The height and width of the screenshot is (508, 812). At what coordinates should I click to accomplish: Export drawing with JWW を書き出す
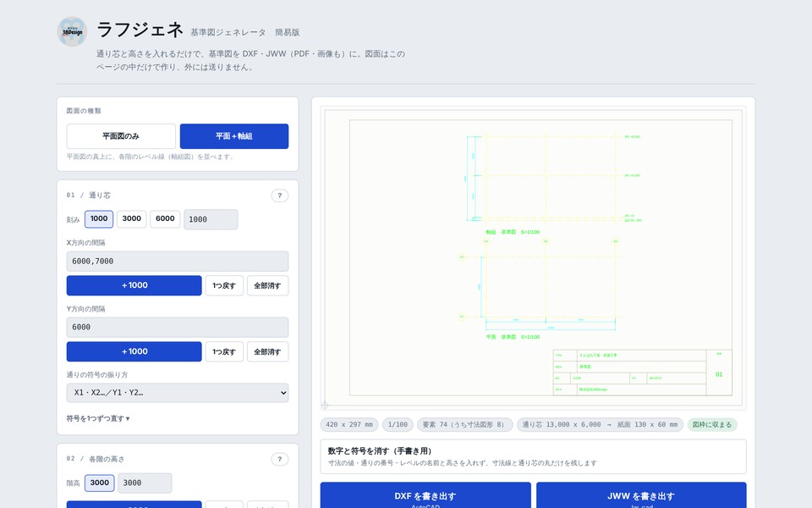click(x=641, y=496)
